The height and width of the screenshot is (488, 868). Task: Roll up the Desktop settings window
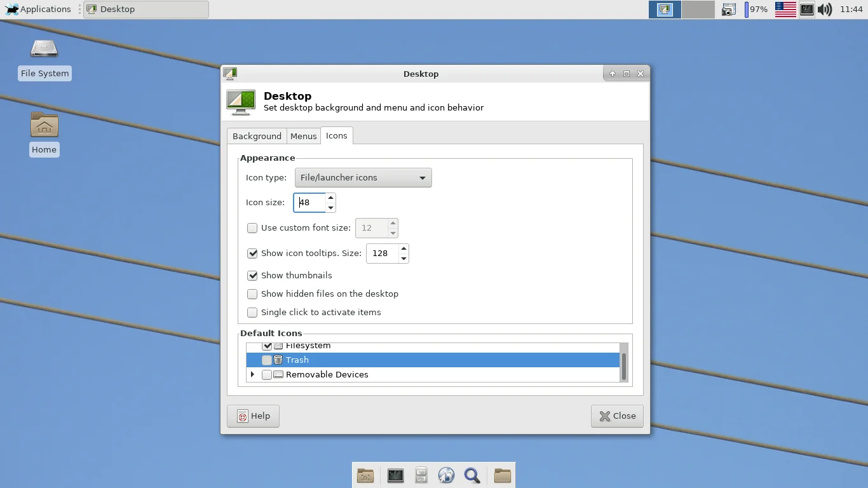pos(613,74)
